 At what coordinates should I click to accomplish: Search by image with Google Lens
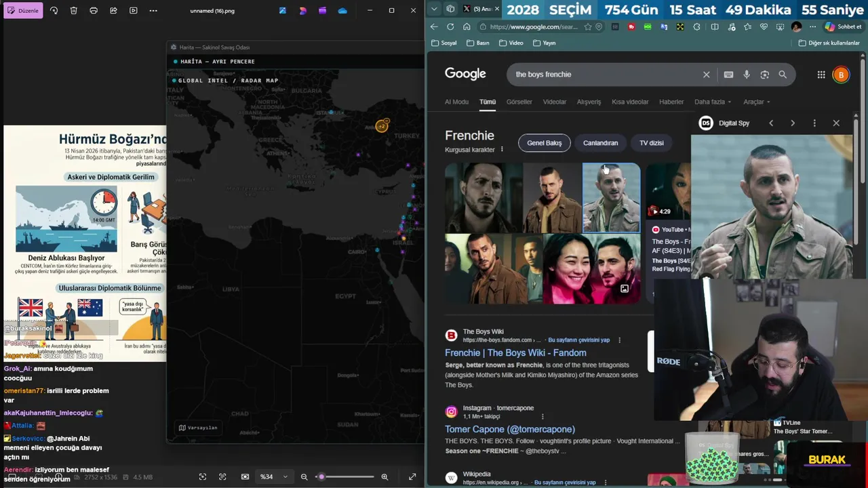pyautogui.click(x=764, y=75)
